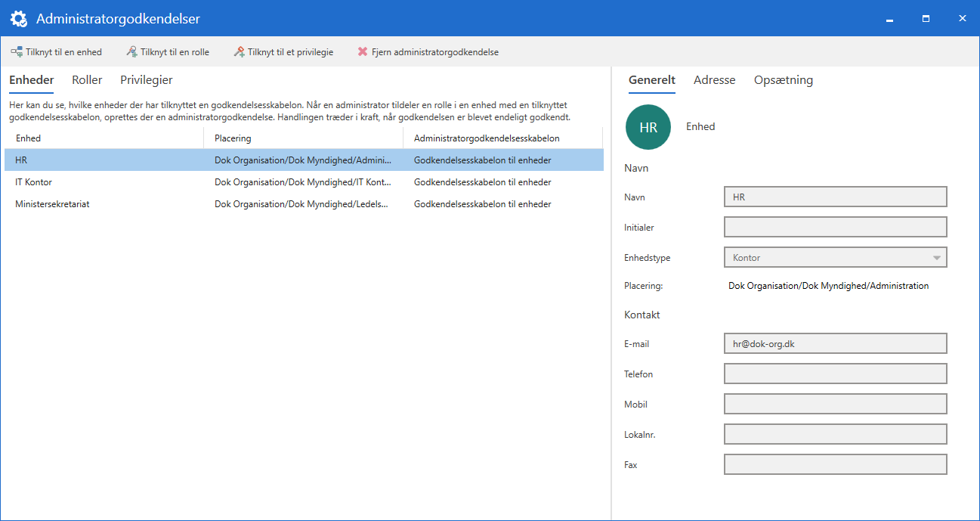Select the HR row in the unit list

click(304, 160)
